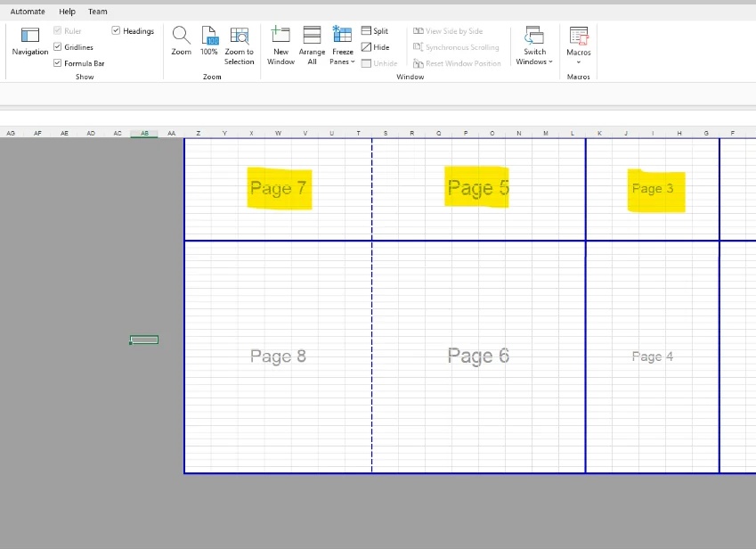Open Switch Windows dropdown

coord(534,46)
